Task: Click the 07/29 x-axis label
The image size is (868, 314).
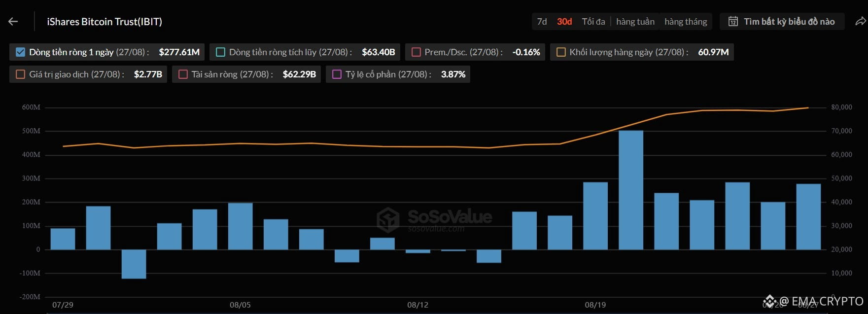Action: pyautogui.click(x=63, y=305)
